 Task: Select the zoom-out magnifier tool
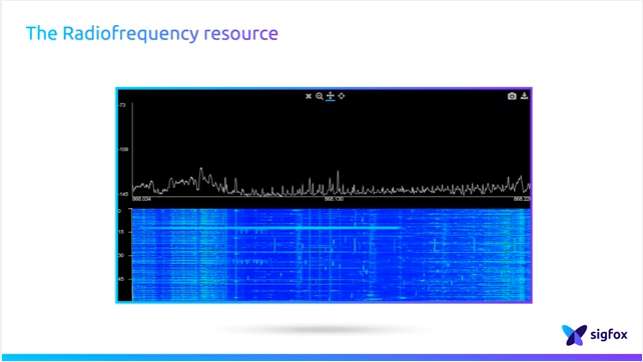pyautogui.click(x=319, y=96)
